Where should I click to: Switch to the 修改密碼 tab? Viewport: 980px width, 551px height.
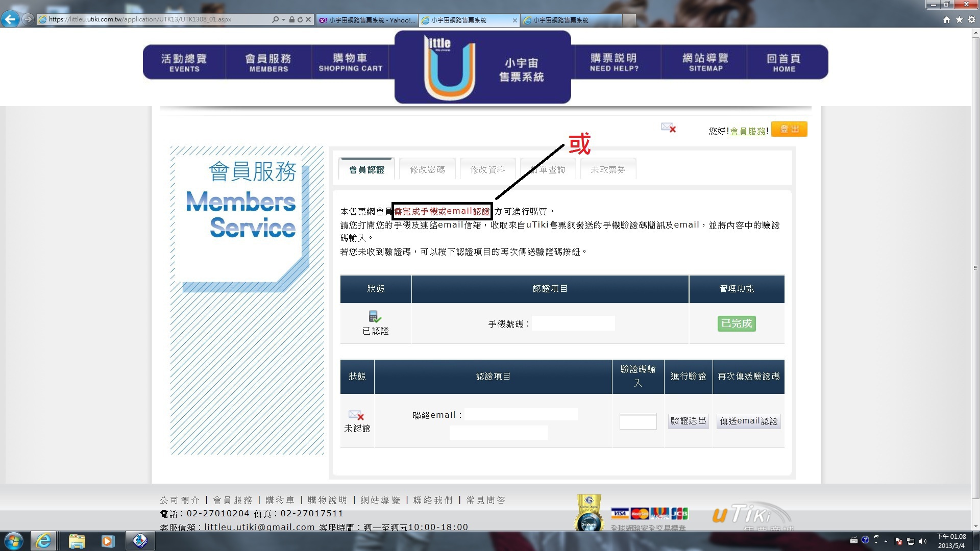[427, 169]
